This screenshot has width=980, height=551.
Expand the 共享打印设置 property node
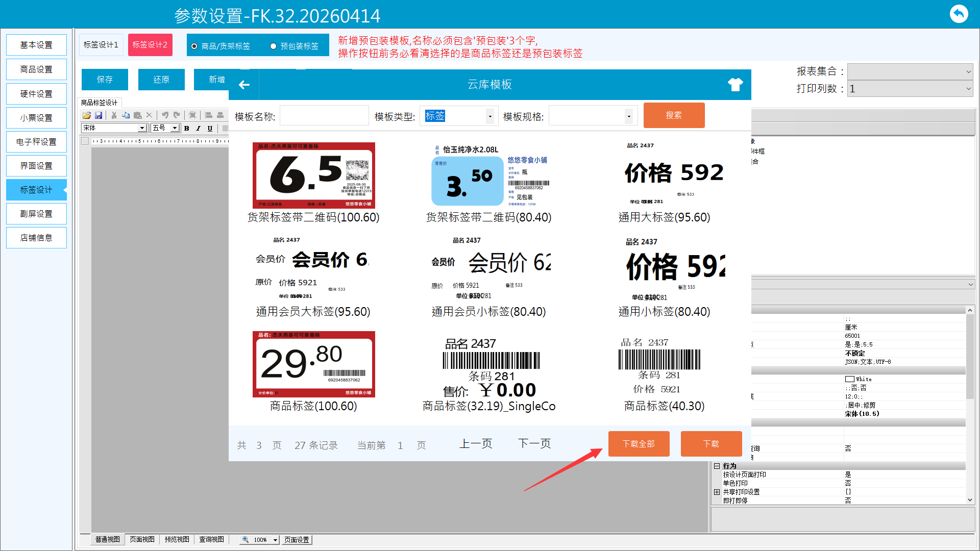(717, 492)
